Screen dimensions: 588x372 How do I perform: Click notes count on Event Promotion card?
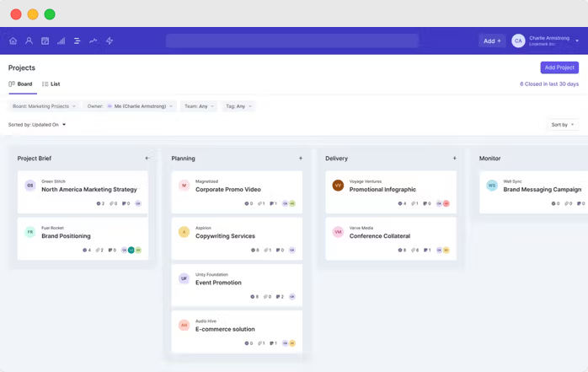pyautogui.click(x=281, y=297)
